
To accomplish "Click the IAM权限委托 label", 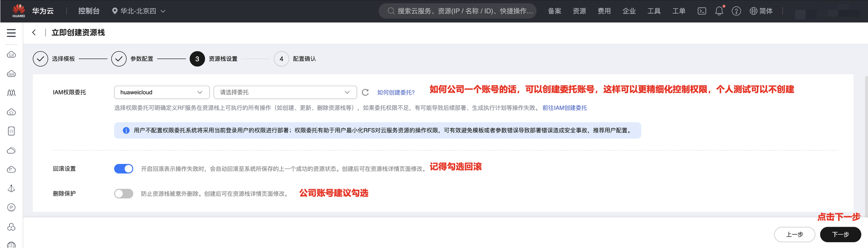I will (x=69, y=92).
